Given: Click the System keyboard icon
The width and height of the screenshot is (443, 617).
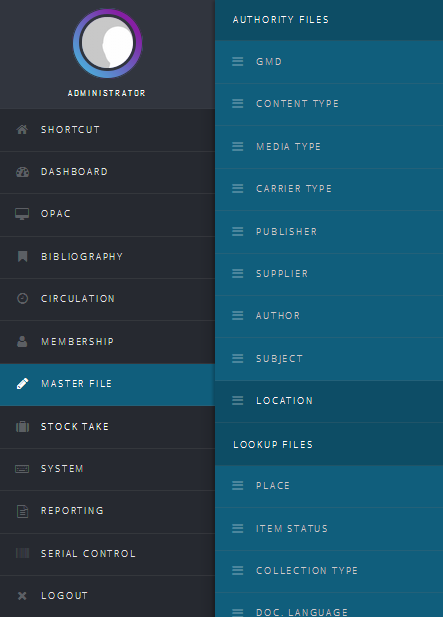Looking at the screenshot, I should [x=22, y=469].
